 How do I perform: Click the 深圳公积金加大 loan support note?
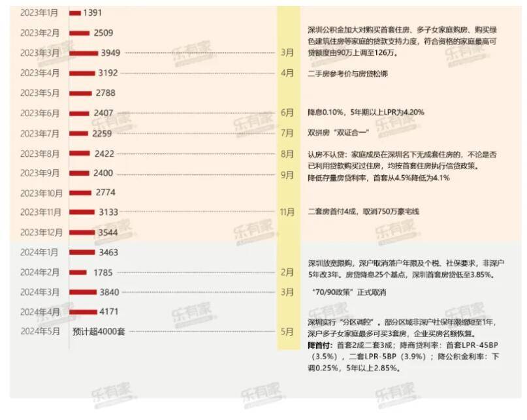[402, 41]
